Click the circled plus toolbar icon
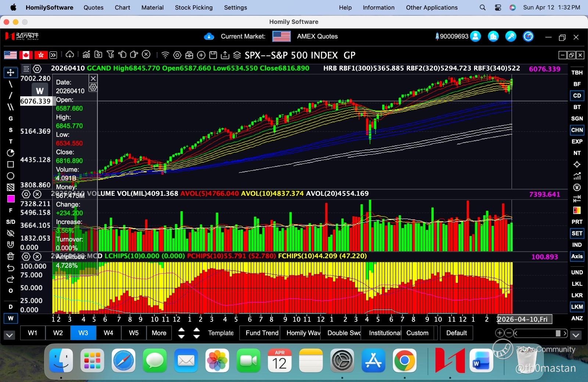 [x=201, y=55]
